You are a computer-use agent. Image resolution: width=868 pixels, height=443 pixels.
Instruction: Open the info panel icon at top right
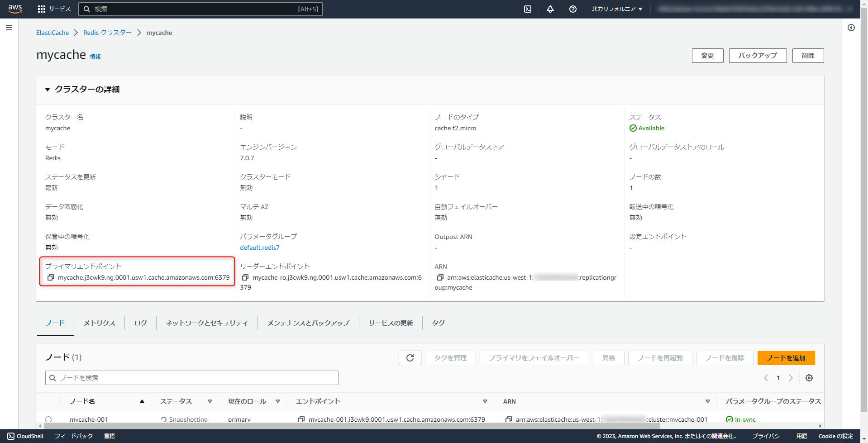(851, 28)
